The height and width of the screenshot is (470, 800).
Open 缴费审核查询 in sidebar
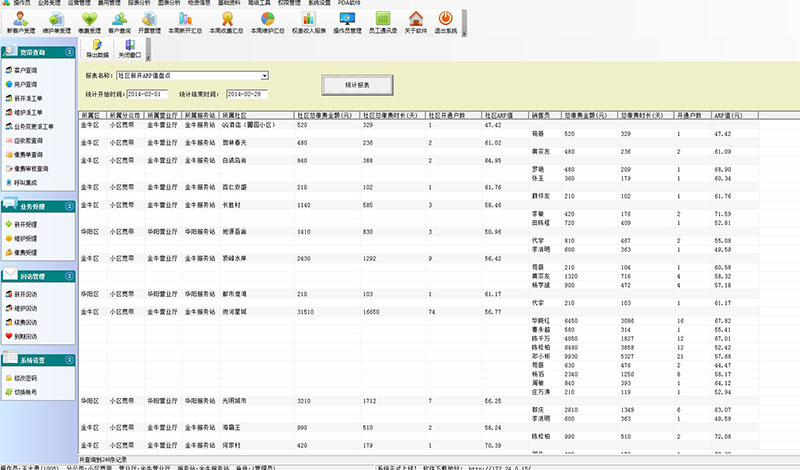(27, 168)
